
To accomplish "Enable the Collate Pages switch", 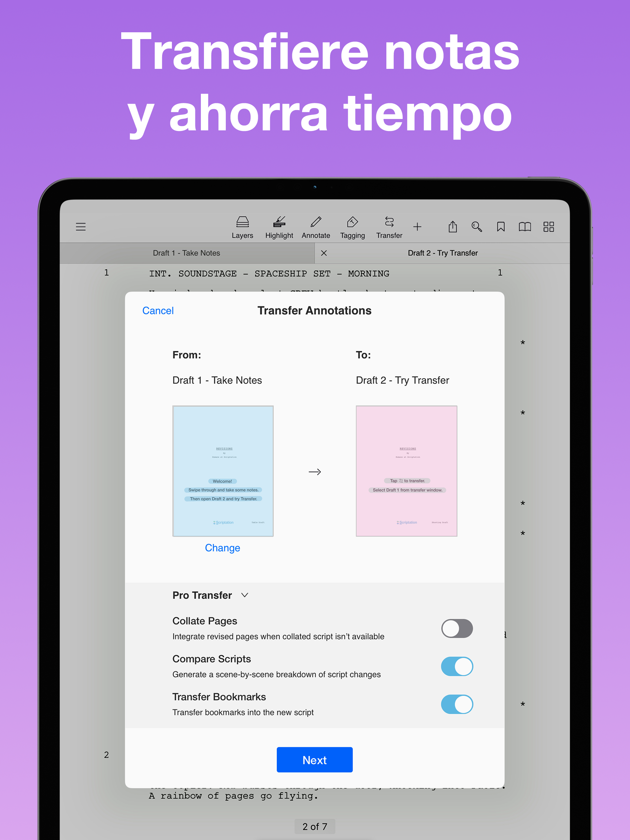I will tap(457, 628).
